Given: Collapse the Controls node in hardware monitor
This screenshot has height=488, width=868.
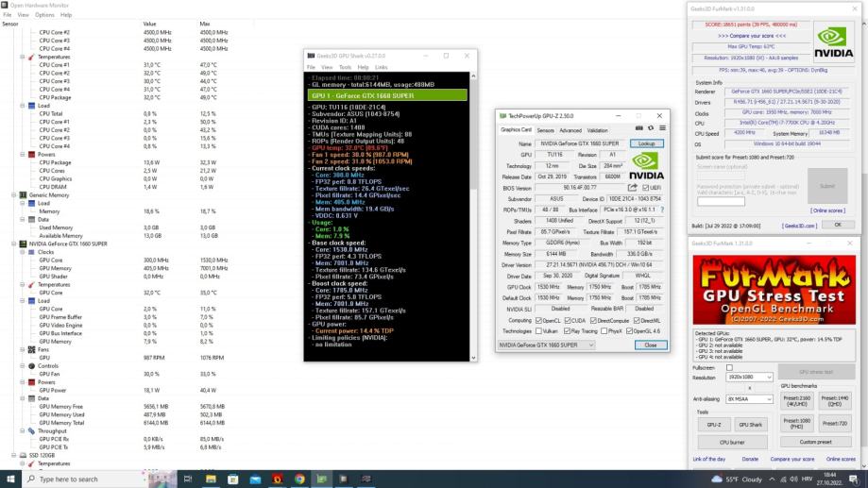Looking at the screenshot, I should tap(23, 365).
